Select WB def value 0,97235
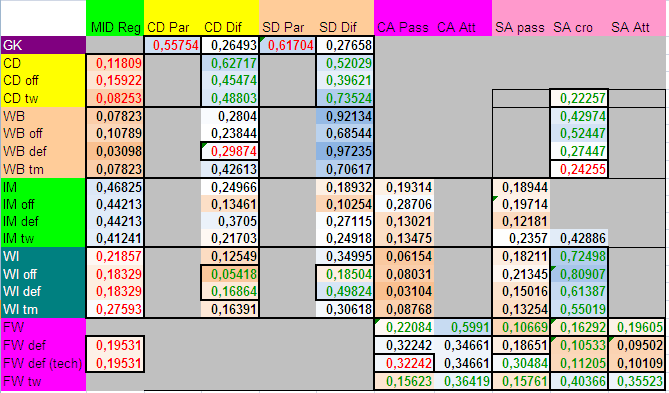 click(345, 151)
